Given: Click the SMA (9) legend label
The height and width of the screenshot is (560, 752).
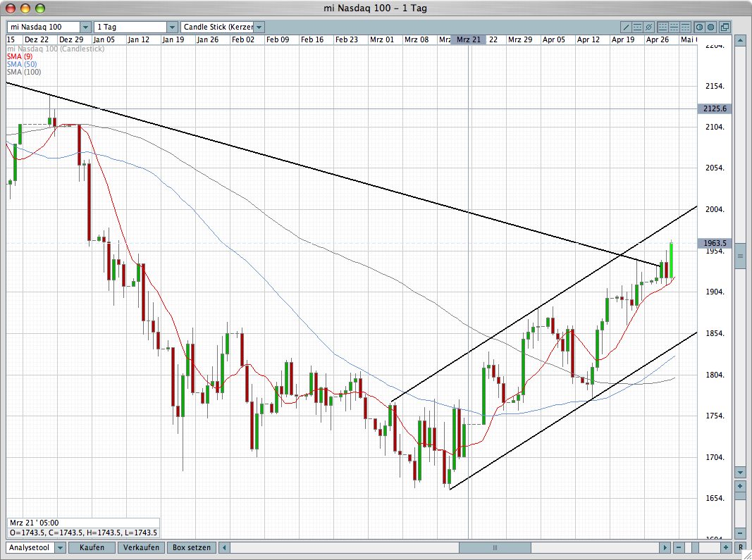Looking at the screenshot, I should (x=20, y=56).
